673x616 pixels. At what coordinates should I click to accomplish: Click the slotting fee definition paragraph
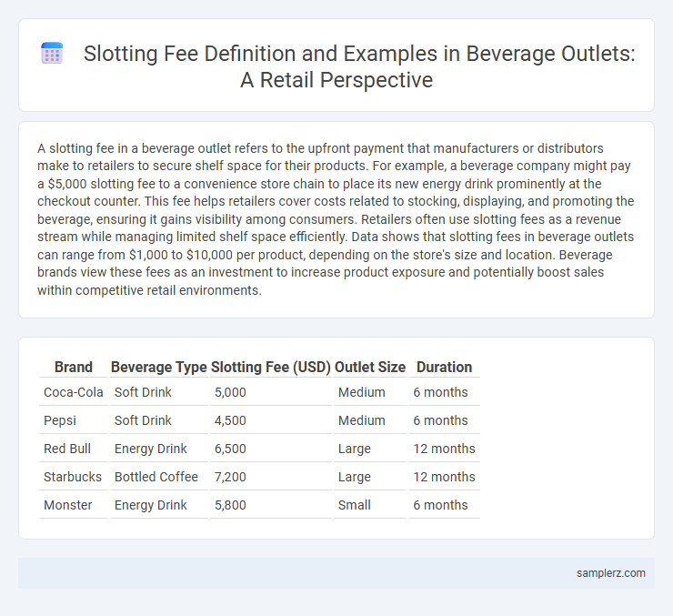pos(336,219)
